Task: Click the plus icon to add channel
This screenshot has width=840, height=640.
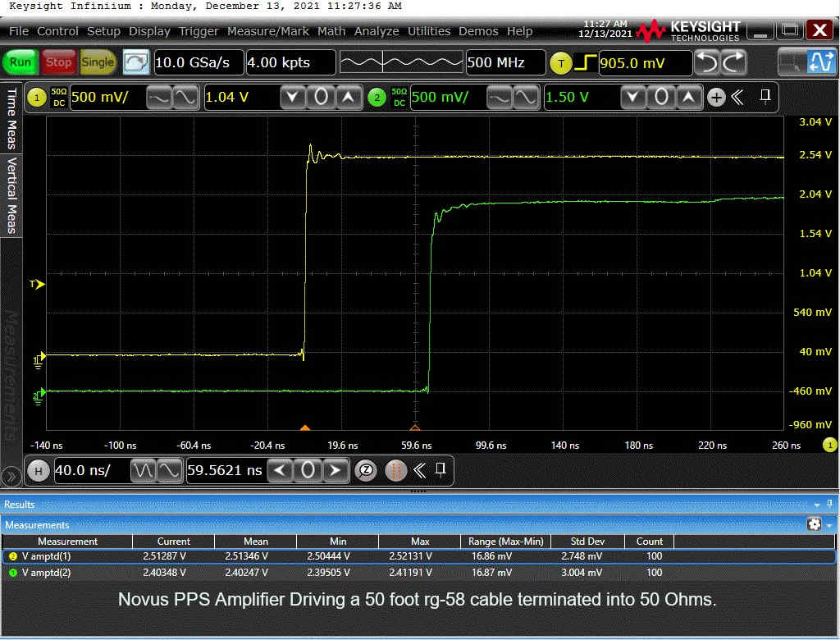Action: (716, 98)
